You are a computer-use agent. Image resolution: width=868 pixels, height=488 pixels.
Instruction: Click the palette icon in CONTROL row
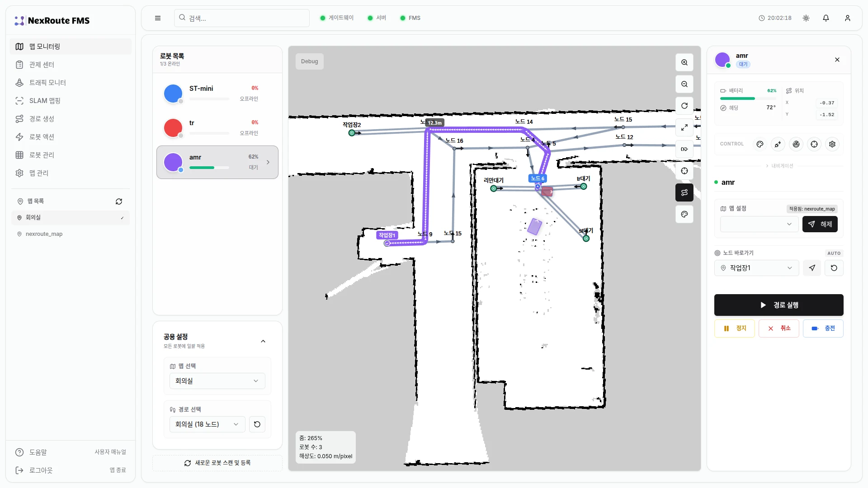tap(760, 144)
